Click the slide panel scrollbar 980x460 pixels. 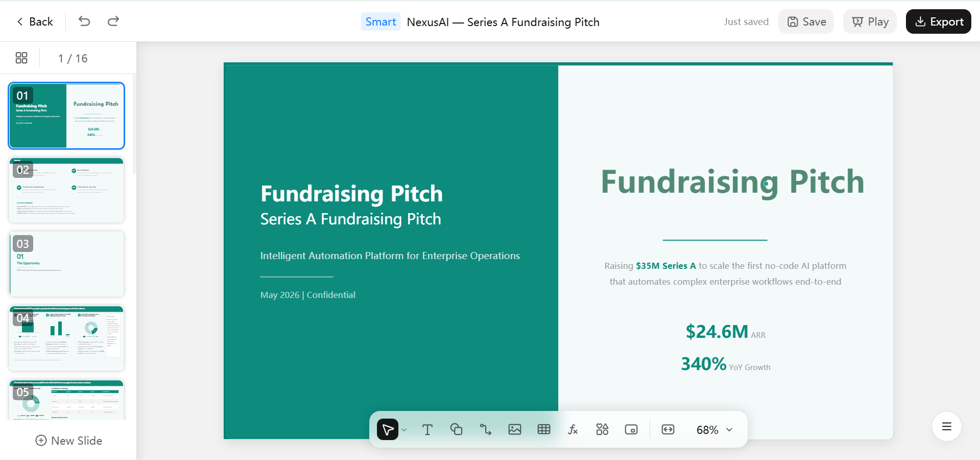[134, 125]
